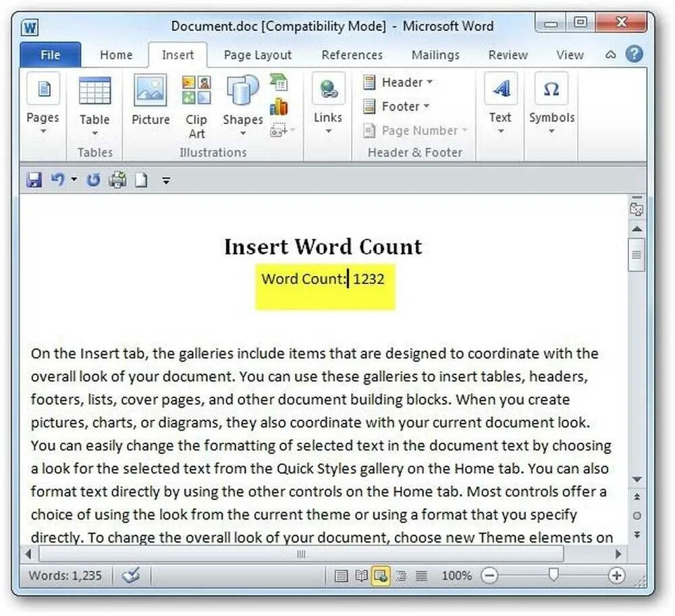
Task: Expand the Links dropdown arrow
Action: click(x=329, y=131)
